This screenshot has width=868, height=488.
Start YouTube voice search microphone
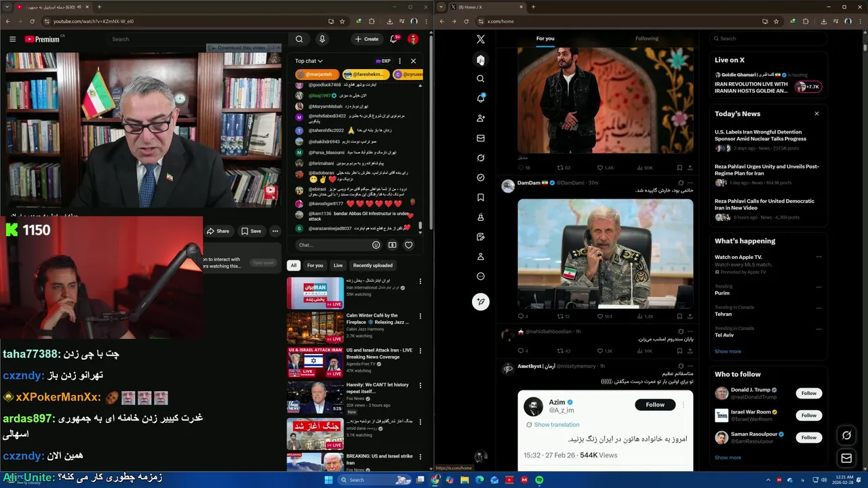pos(322,39)
